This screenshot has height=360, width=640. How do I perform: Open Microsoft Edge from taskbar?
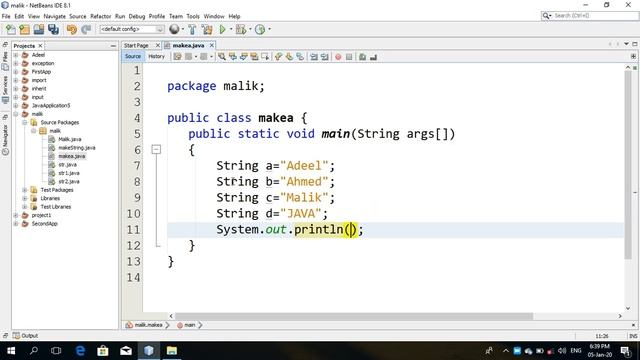point(80,351)
